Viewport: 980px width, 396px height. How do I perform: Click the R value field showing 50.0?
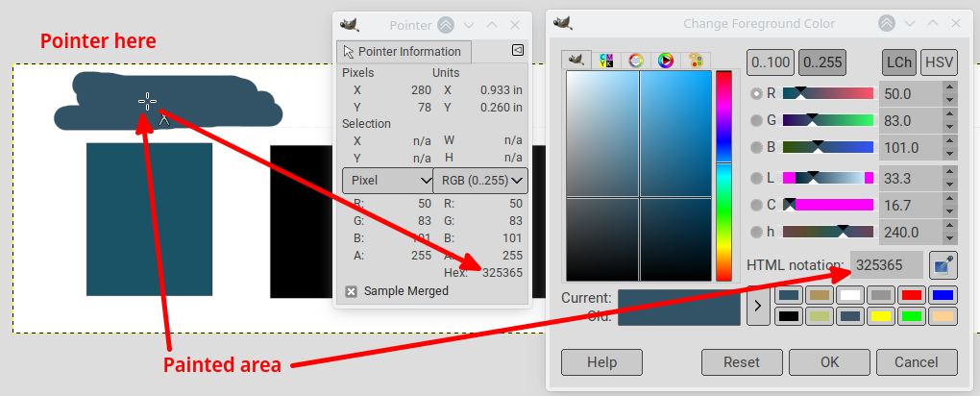point(911,94)
